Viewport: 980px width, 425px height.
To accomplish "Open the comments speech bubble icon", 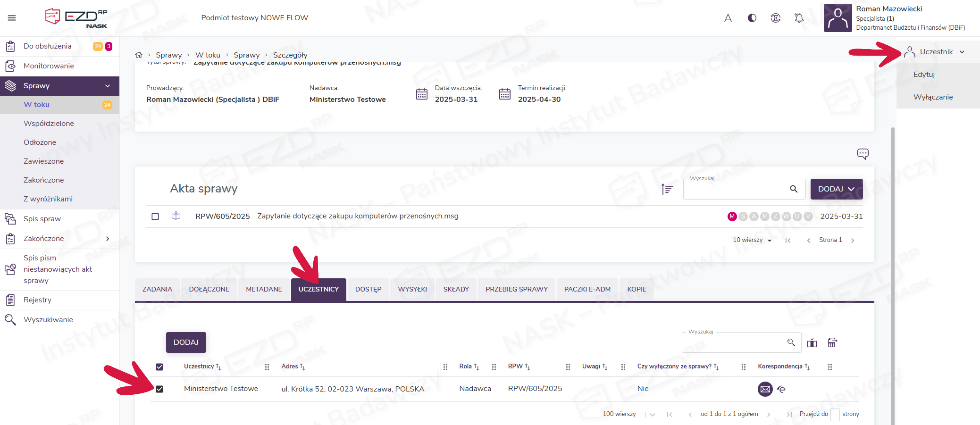I will pos(863,154).
